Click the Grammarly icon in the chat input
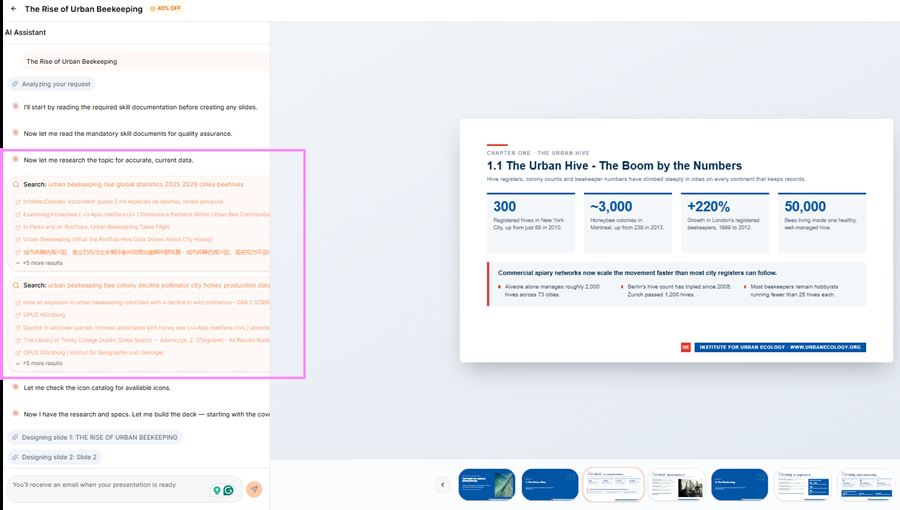900x510 pixels. (x=228, y=490)
